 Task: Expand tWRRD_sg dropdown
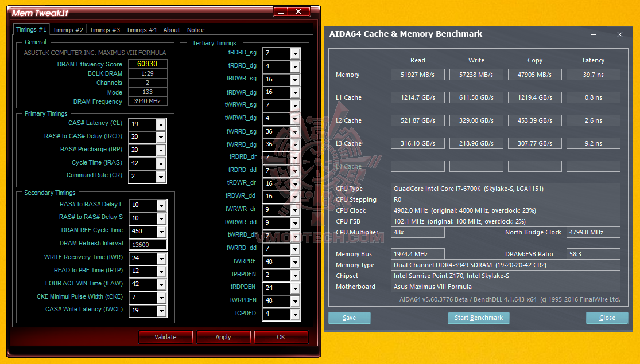coord(295,131)
